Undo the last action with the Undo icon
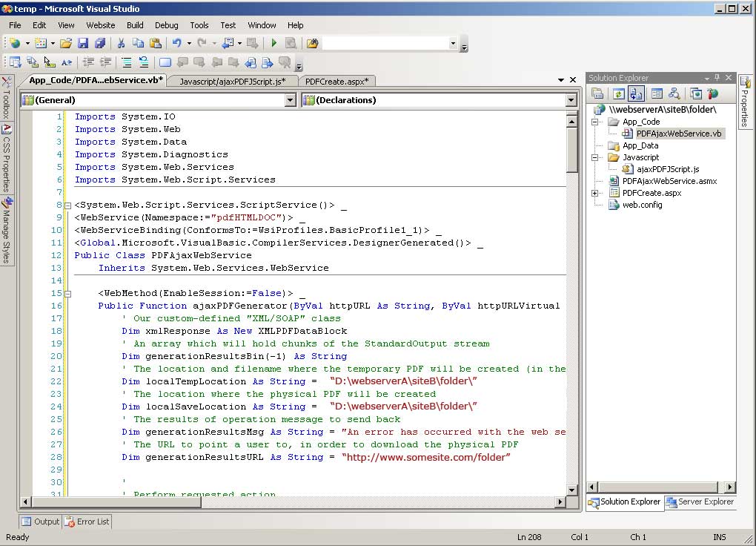This screenshot has height=546, width=756. click(177, 44)
